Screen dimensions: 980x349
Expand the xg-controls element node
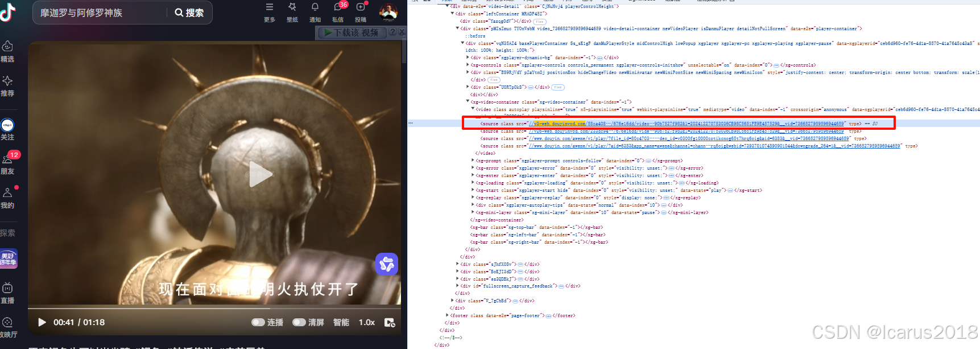pyautogui.click(x=468, y=65)
